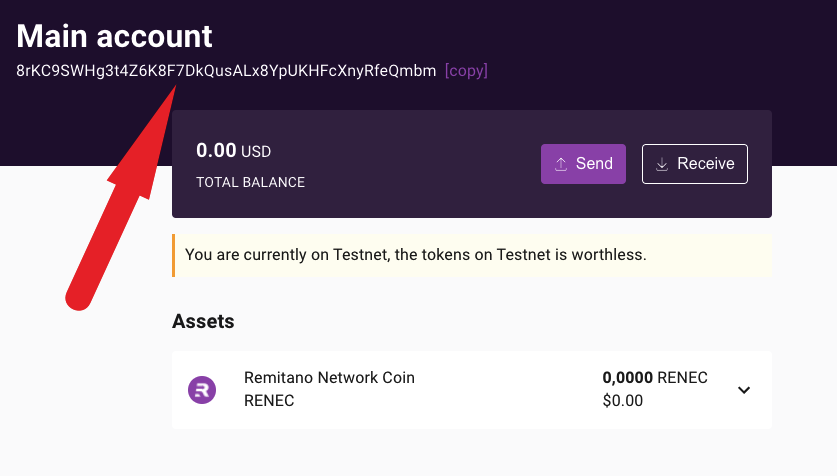Viewport: 837px width, 476px height.
Task: Click the 0.00 USD balance amount
Action: [x=233, y=151]
